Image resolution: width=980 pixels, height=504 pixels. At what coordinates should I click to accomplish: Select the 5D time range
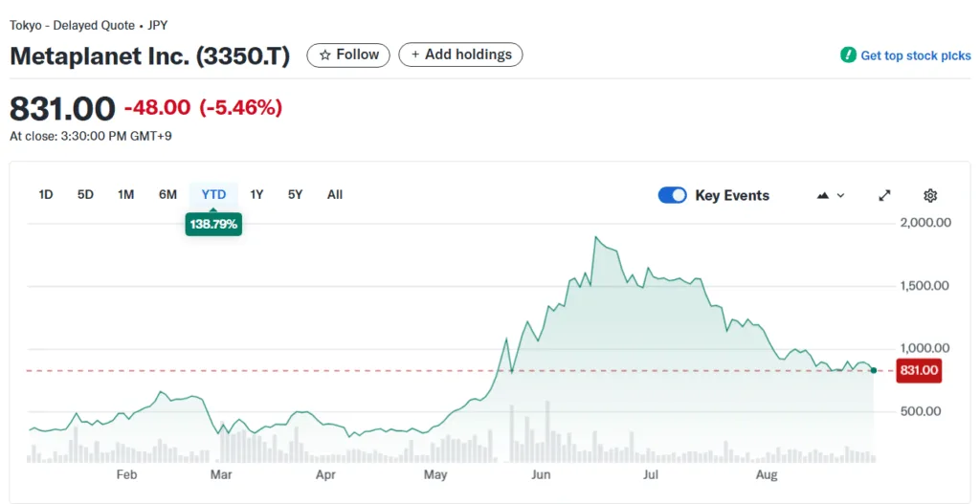pos(85,195)
